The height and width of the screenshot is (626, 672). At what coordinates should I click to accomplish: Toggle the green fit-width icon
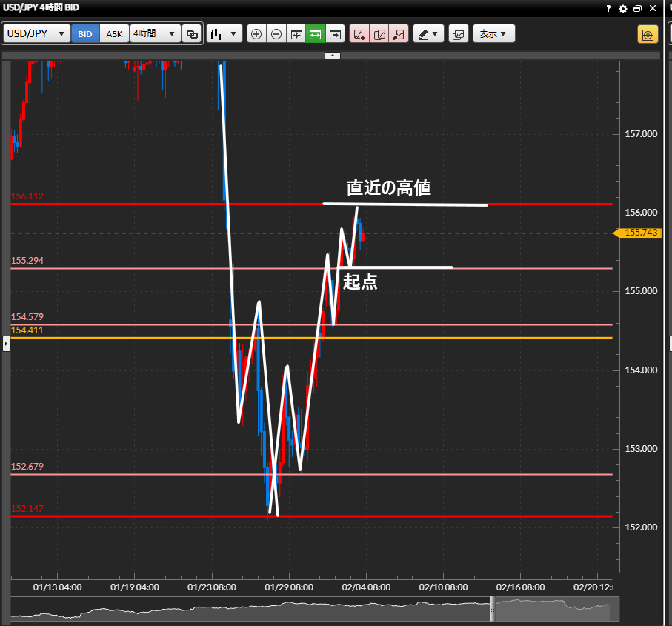(x=315, y=34)
